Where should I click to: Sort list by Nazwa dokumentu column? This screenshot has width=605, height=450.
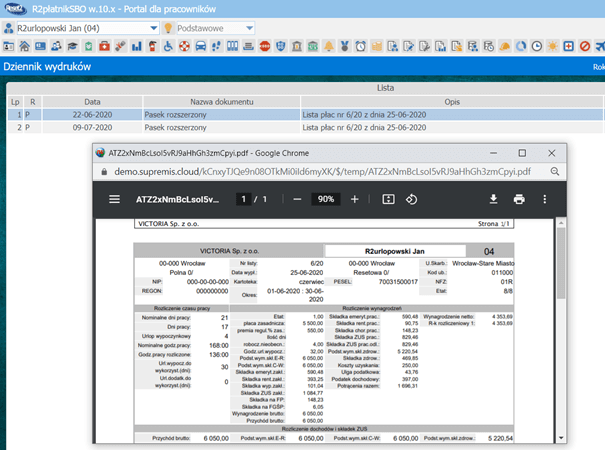(x=228, y=102)
